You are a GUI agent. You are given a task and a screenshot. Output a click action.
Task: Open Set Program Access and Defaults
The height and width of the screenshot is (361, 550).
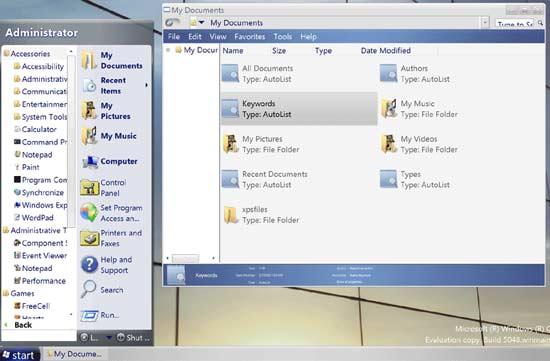[112, 213]
